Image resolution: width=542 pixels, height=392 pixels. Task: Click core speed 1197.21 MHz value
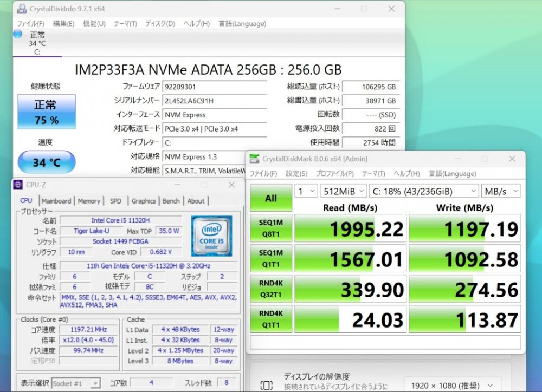click(88, 330)
